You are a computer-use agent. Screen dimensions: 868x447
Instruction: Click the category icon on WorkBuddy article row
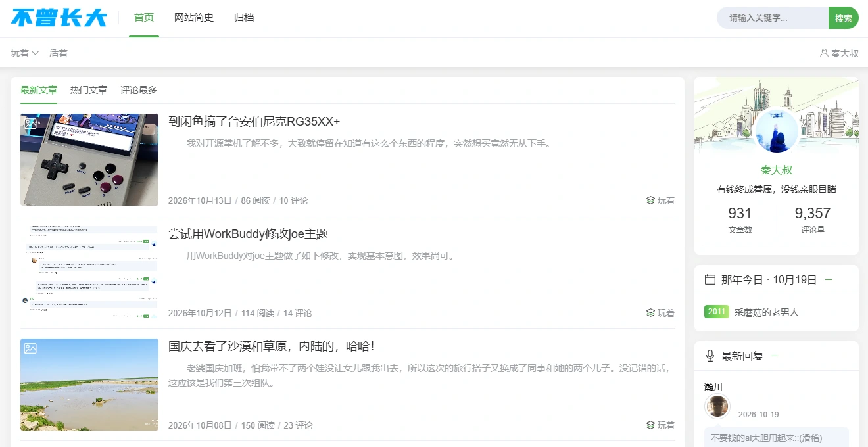(650, 313)
